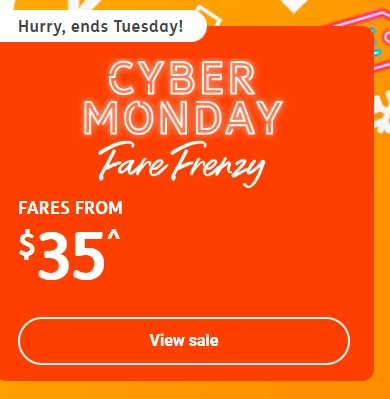Click the Fare Frenzy script text
390x399 pixels.
(181, 164)
